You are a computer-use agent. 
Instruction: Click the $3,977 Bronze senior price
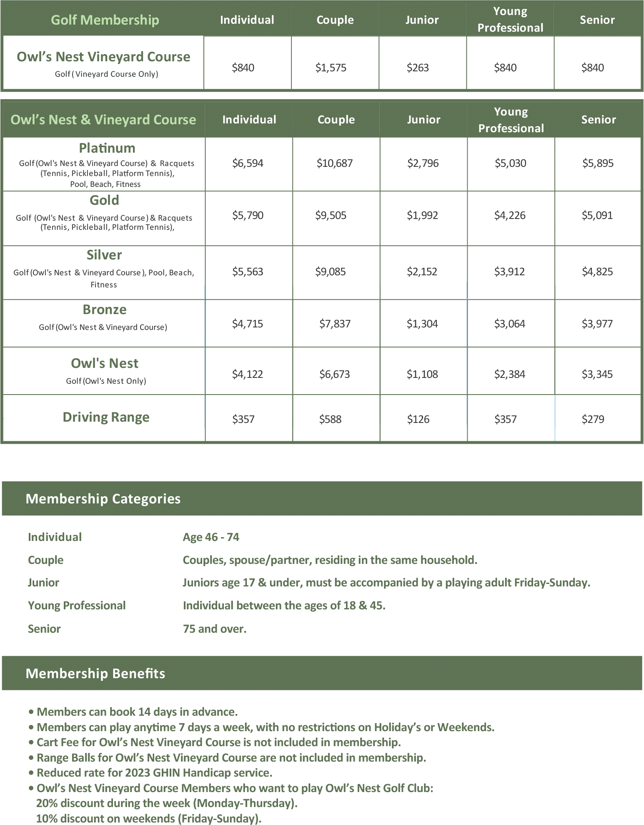pyautogui.click(x=597, y=324)
